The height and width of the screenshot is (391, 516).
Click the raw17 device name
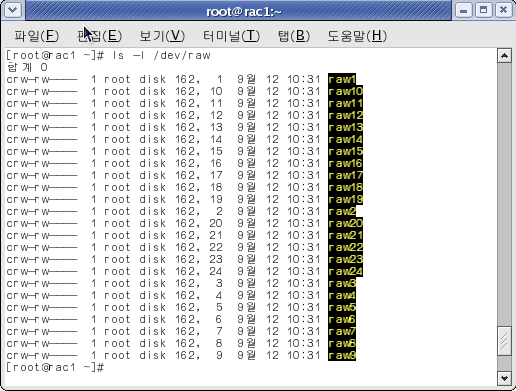click(x=345, y=175)
